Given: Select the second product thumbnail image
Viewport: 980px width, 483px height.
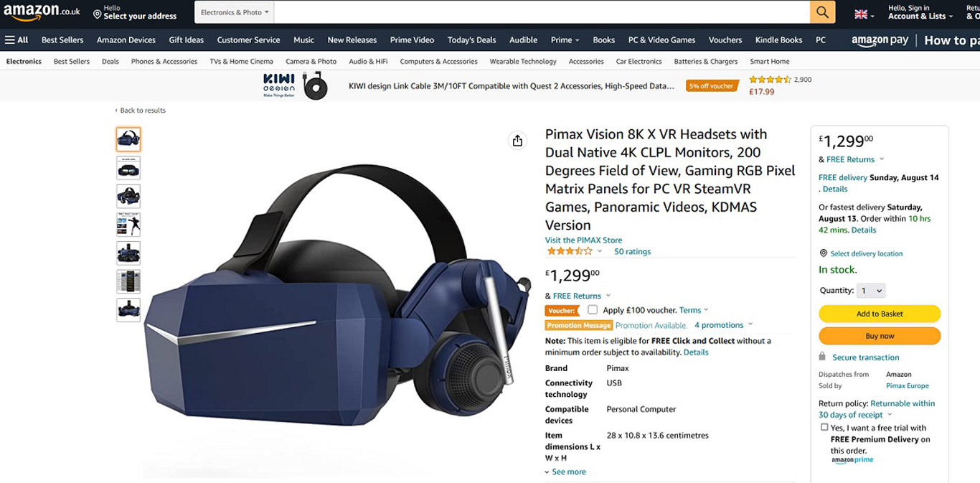Looking at the screenshot, I should pyautogui.click(x=128, y=168).
